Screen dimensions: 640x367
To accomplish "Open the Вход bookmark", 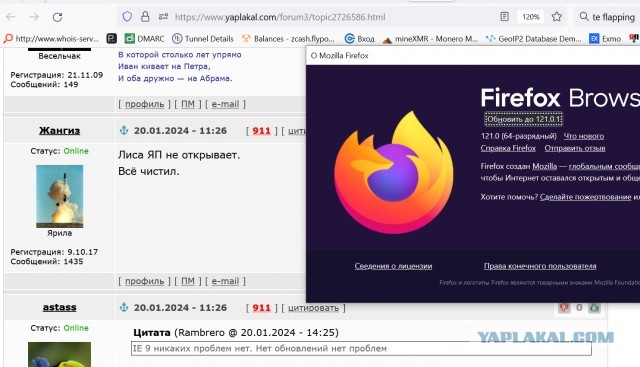I will 360,39.
